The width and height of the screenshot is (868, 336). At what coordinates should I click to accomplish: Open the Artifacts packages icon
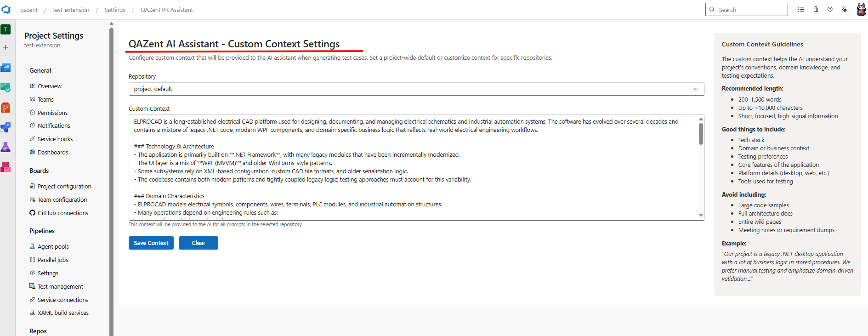[6, 167]
